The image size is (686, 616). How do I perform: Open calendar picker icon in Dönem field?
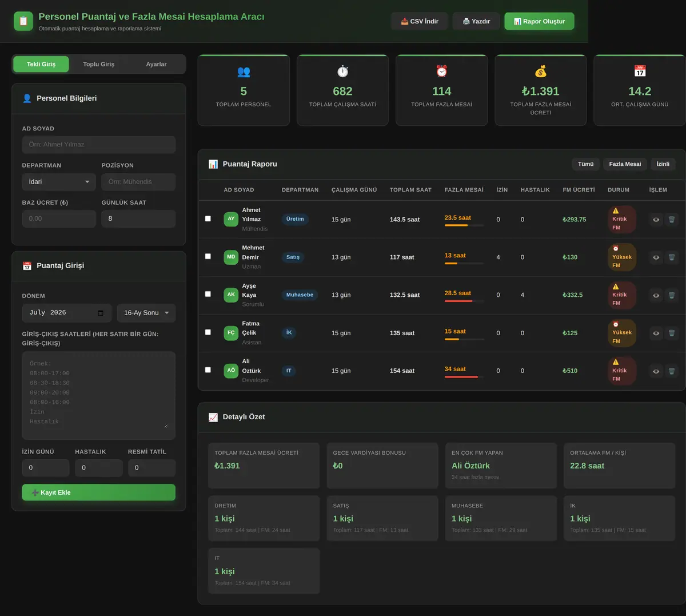101,313
